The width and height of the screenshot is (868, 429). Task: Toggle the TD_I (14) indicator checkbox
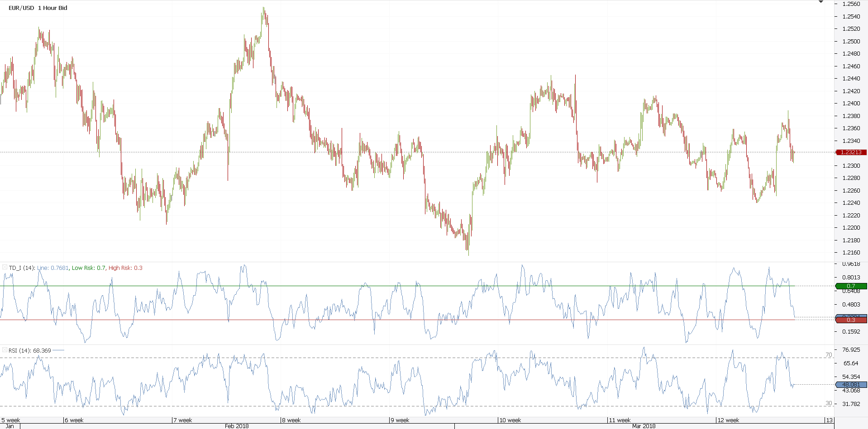pos(4,267)
